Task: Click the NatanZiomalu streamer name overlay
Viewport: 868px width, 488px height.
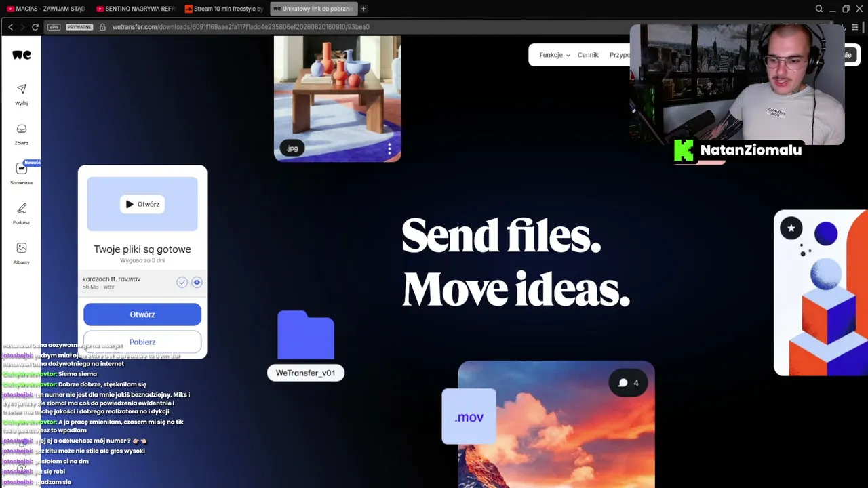Action: [751, 150]
